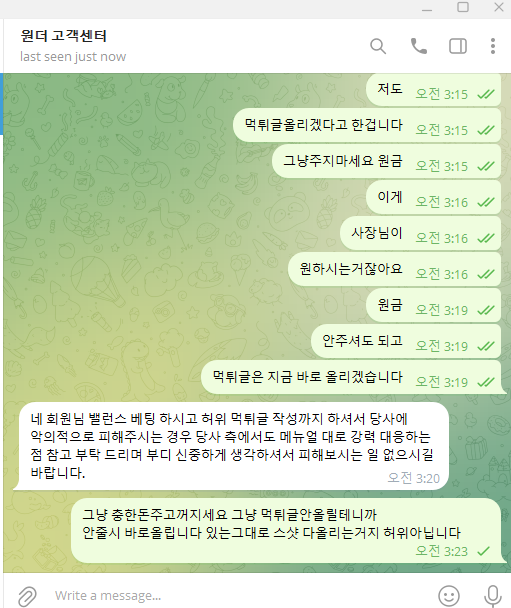
Task: Open the emoji picker smiley icon
Action: point(449,596)
